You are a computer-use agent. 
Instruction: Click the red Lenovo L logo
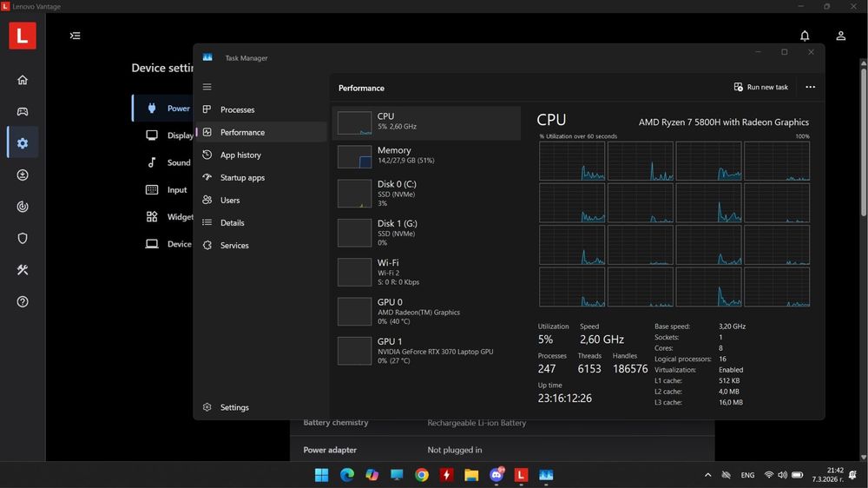(x=23, y=36)
